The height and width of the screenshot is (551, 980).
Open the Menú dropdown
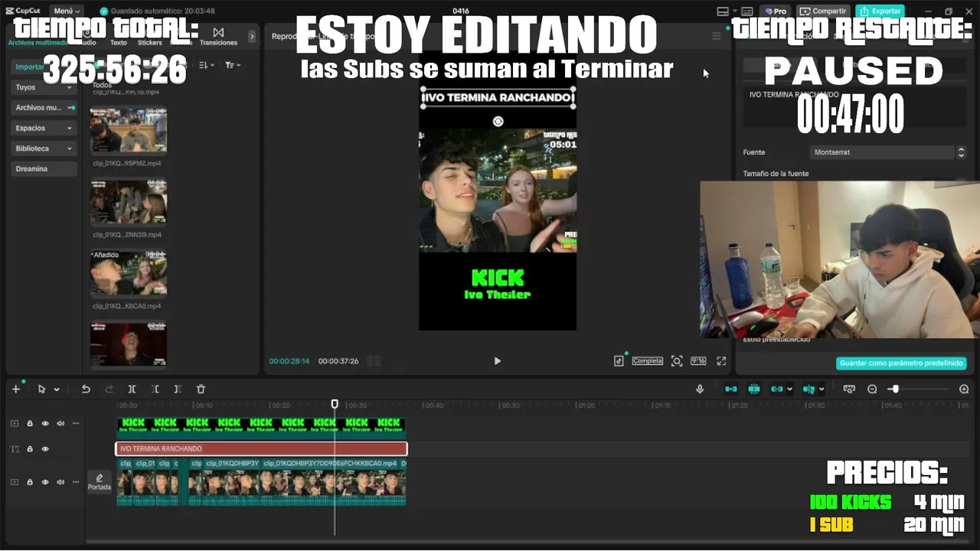67,11
